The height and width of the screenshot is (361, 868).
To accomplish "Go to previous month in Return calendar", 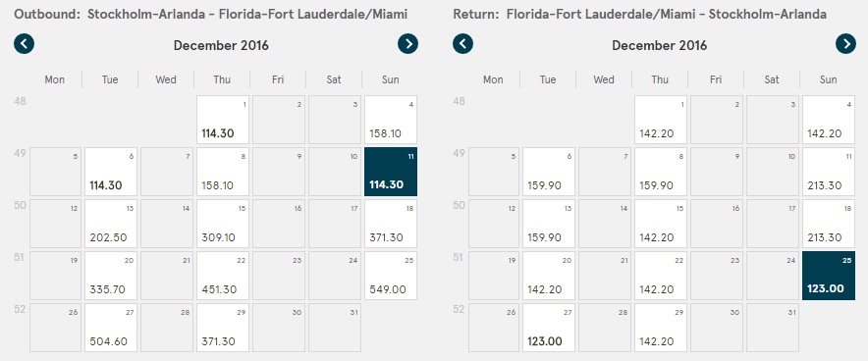I will (x=462, y=44).
